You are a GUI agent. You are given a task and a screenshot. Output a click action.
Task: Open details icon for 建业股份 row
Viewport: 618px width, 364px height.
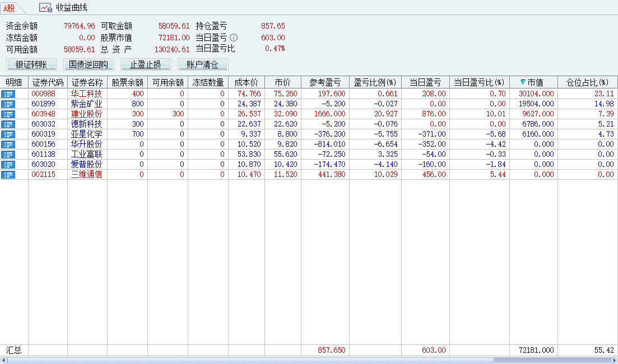tap(8, 114)
